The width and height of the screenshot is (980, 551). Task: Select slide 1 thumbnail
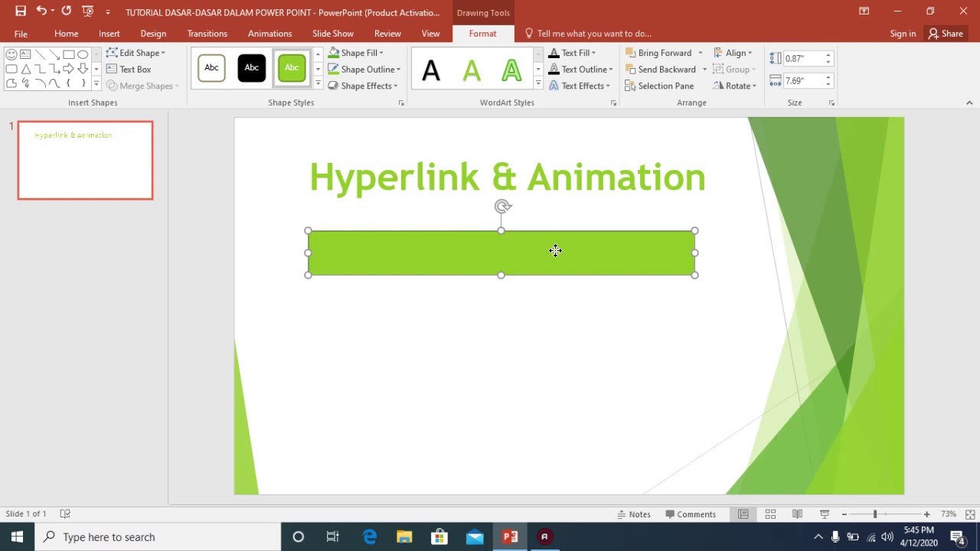85,160
